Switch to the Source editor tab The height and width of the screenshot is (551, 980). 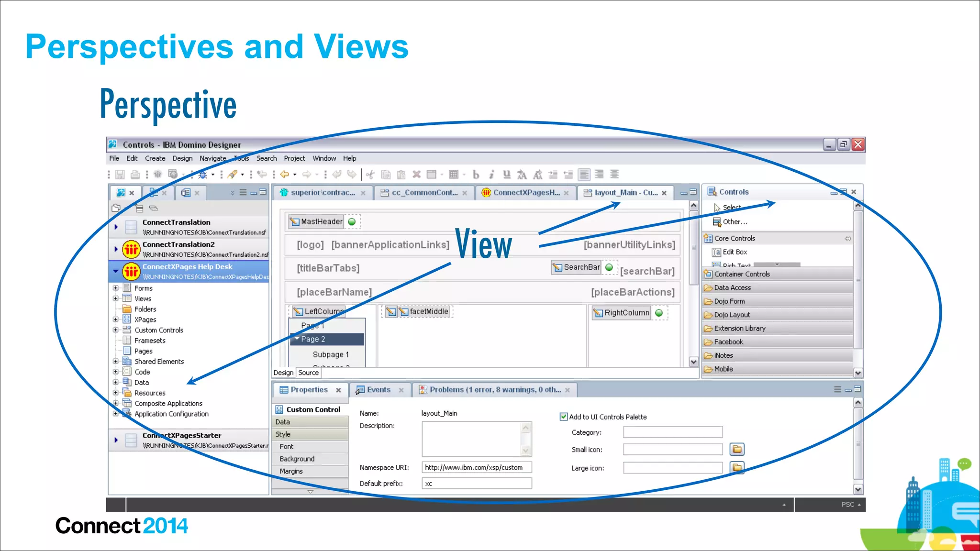tap(308, 373)
